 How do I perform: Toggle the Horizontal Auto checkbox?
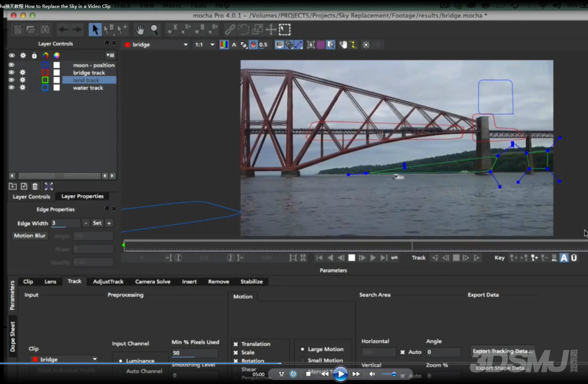tap(402, 352)
